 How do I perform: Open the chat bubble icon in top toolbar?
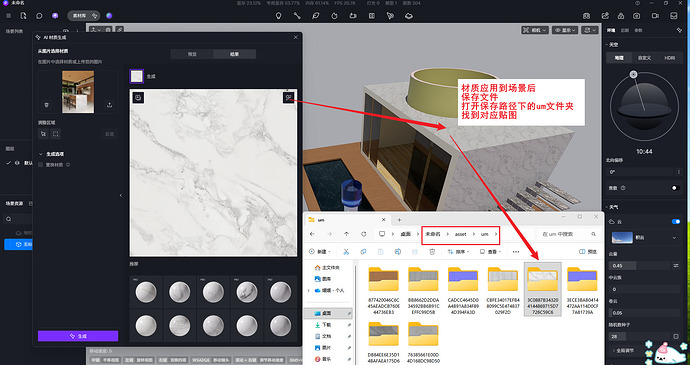(x=39, y=15)
